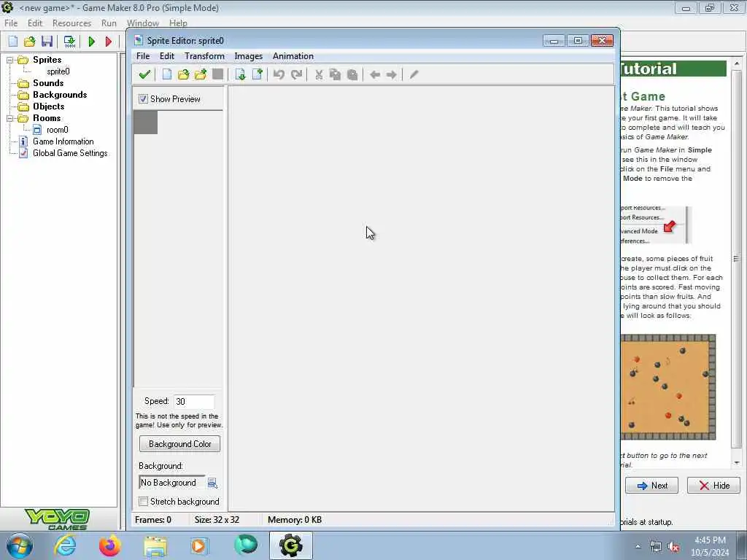Confirm changes with the green checkmark icon

[144, 74]
